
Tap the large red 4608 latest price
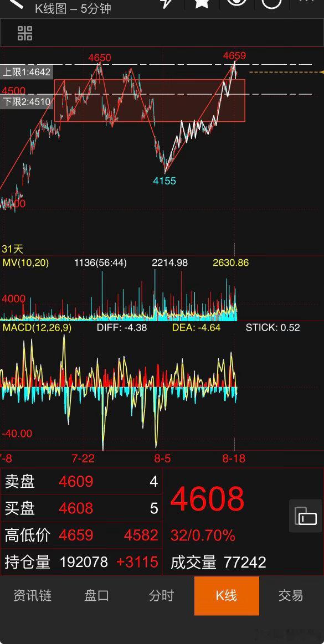point(207,499)
